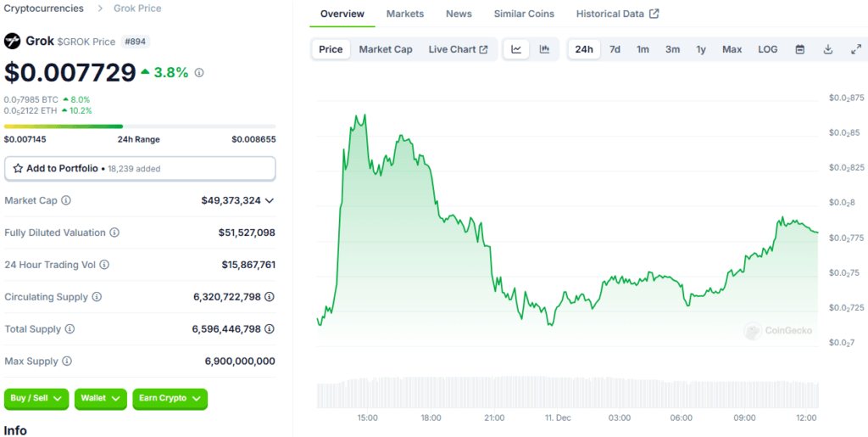Open the price change info icon

coord(199,73)
